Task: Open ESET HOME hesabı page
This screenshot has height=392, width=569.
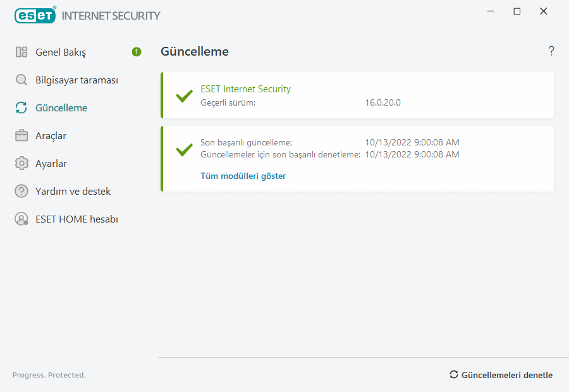Action: [76, 219]
